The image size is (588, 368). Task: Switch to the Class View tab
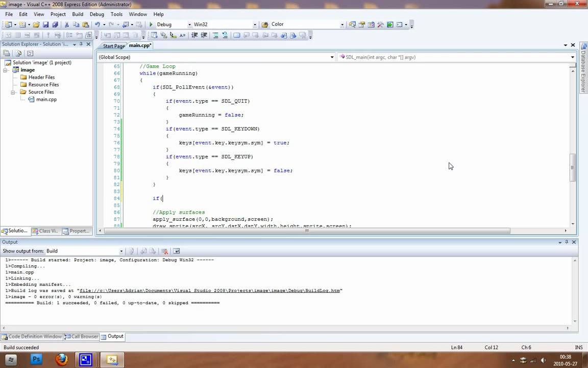click(45, 231)
